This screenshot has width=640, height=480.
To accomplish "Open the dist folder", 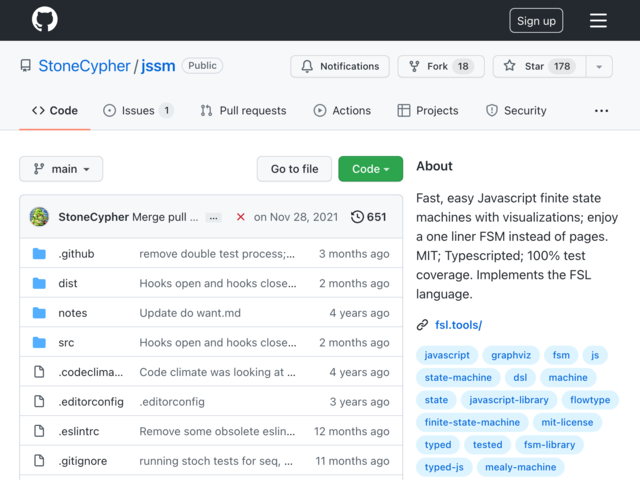I will point(68,283).
